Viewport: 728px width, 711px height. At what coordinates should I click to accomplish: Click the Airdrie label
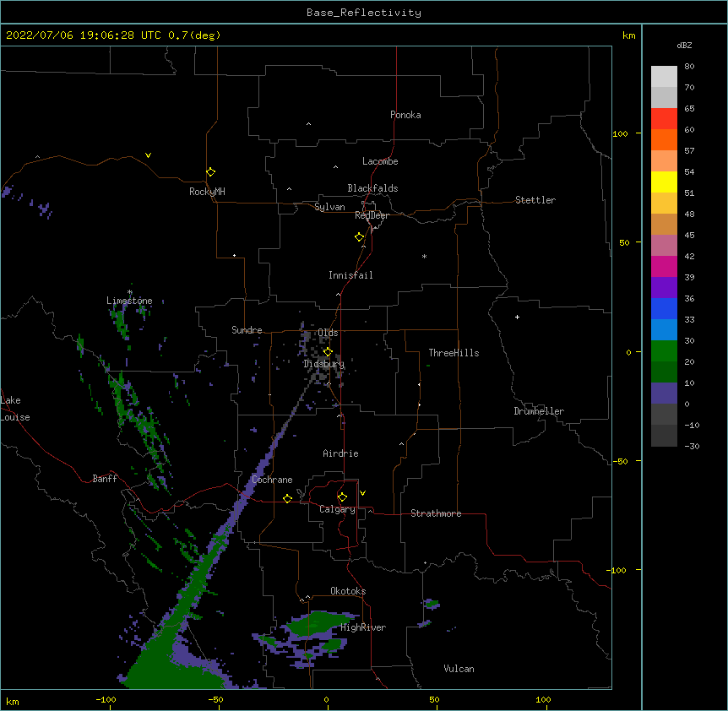tap(340, 453)
